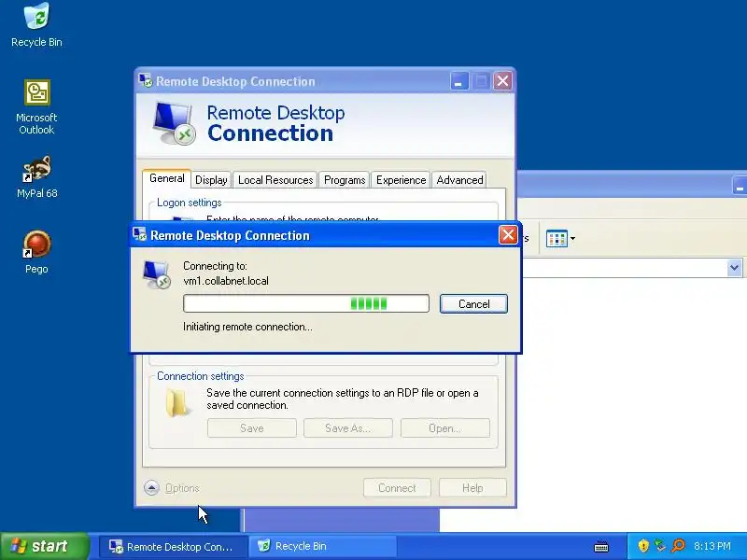Click the Connect button
747x560 pixels.
coord(397,488)
